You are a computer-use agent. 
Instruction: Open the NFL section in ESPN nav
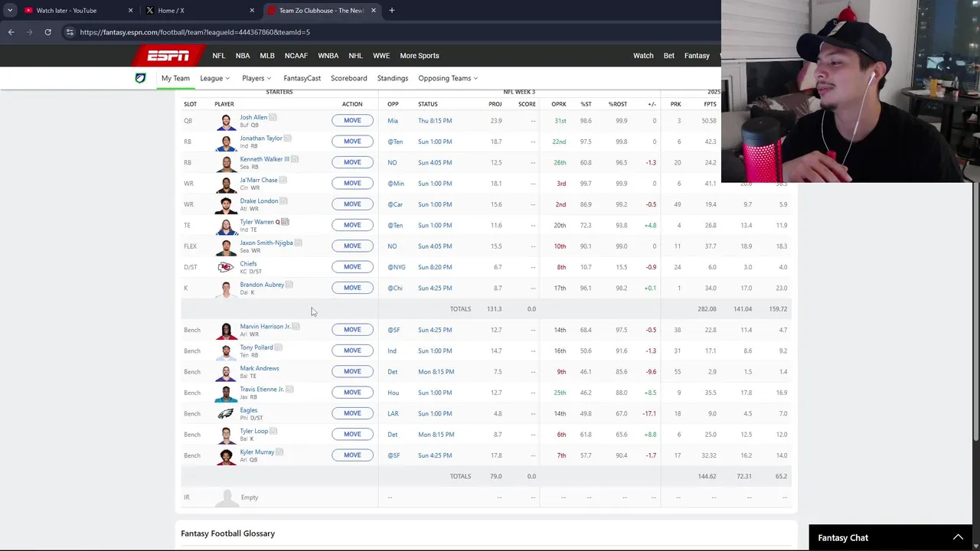[x=219, y=56]
